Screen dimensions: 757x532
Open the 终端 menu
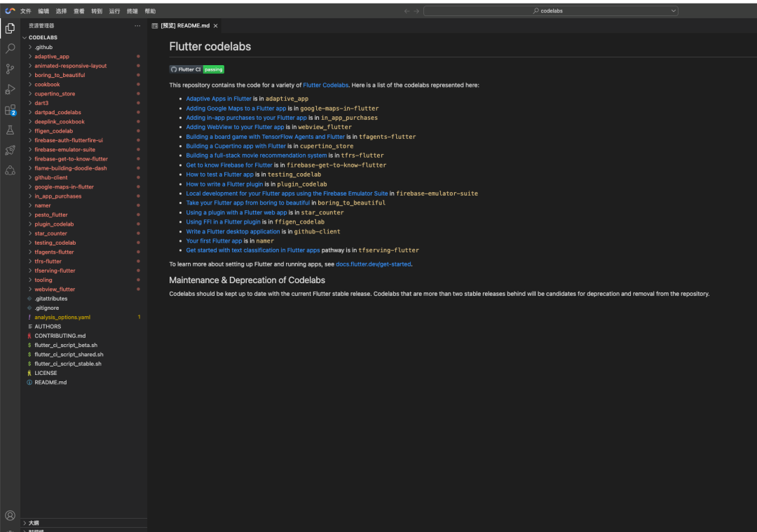[x=132, y=11]
